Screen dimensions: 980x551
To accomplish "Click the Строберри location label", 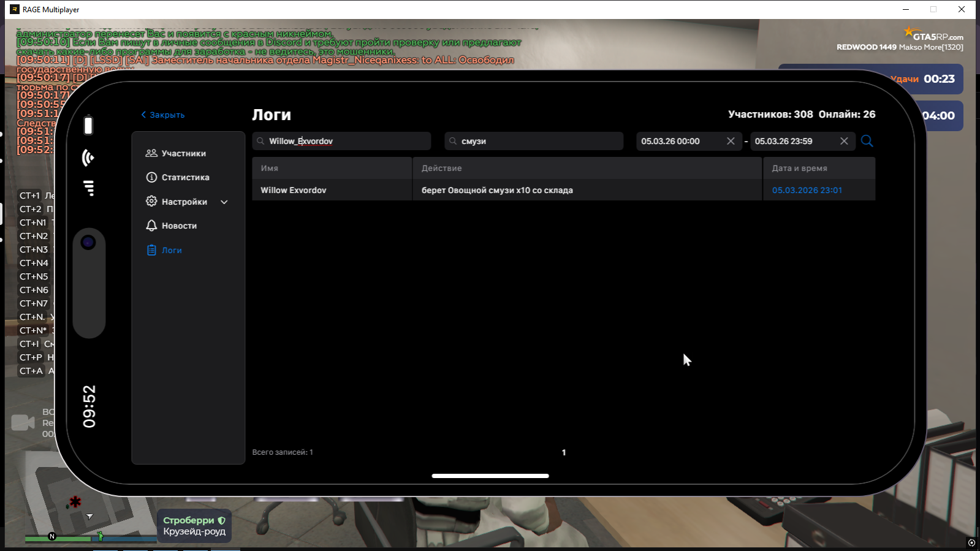I will (x=189, y=520).
